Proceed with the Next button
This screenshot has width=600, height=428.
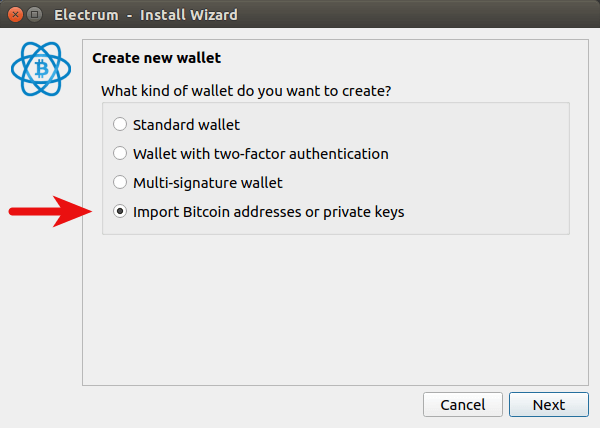(x=548, y=405)
